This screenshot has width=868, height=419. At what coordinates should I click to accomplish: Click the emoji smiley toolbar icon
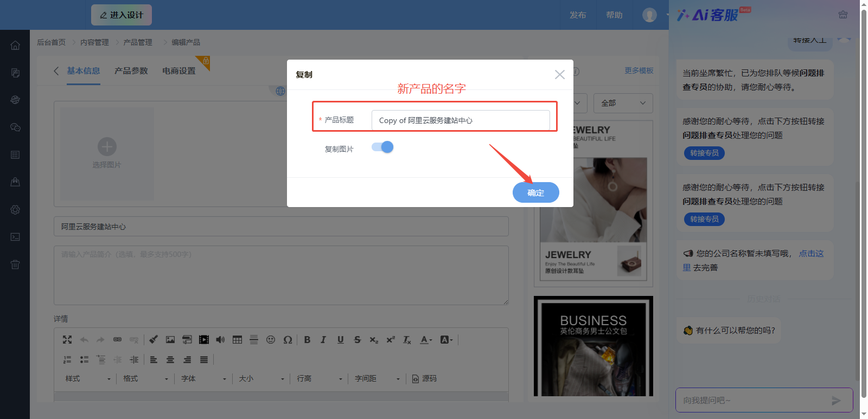[271, 340]
